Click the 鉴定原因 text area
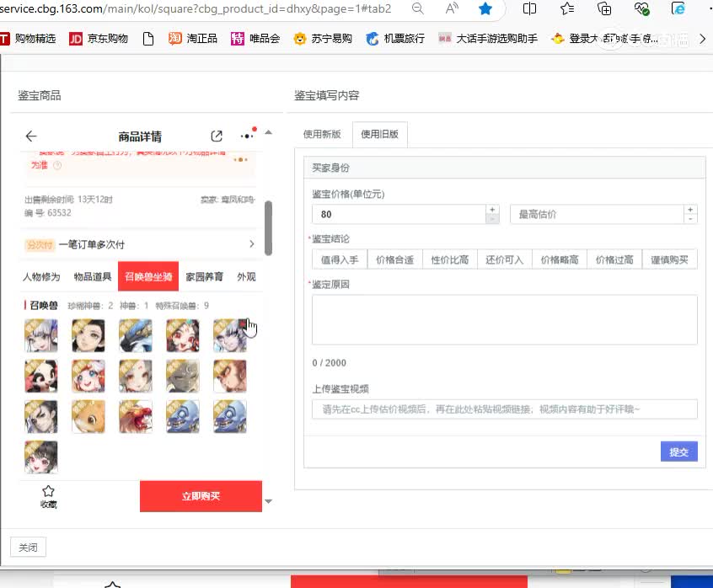 [x=505, y=319]
